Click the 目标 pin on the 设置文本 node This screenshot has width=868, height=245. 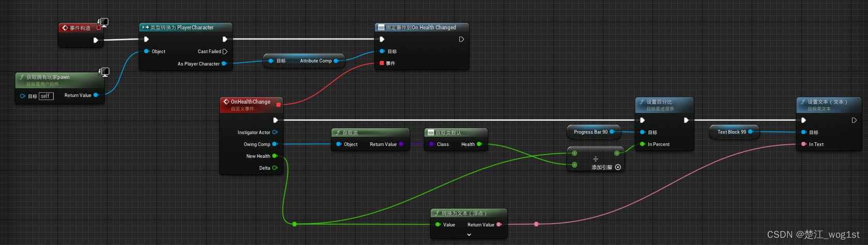pos(804,133)
